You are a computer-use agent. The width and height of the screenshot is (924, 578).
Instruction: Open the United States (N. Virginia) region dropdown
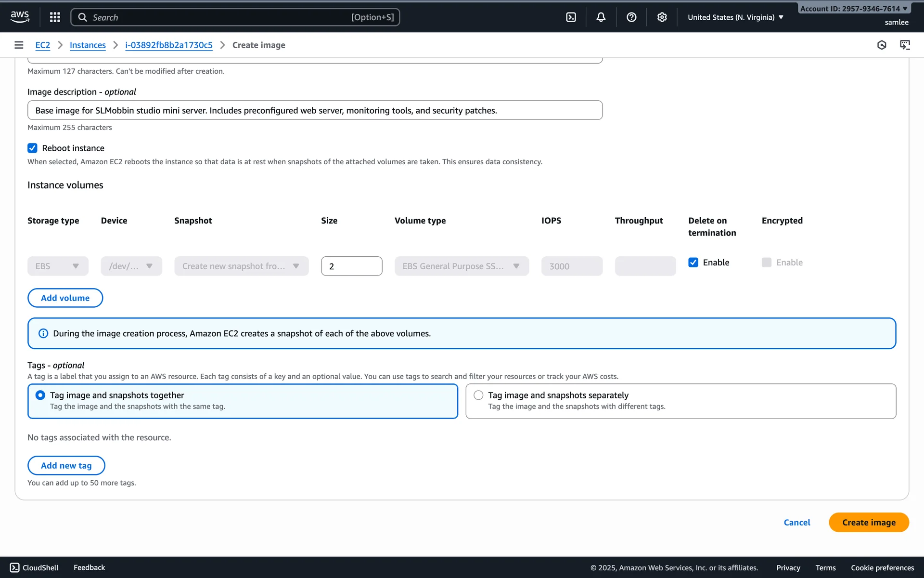(735, 17)
